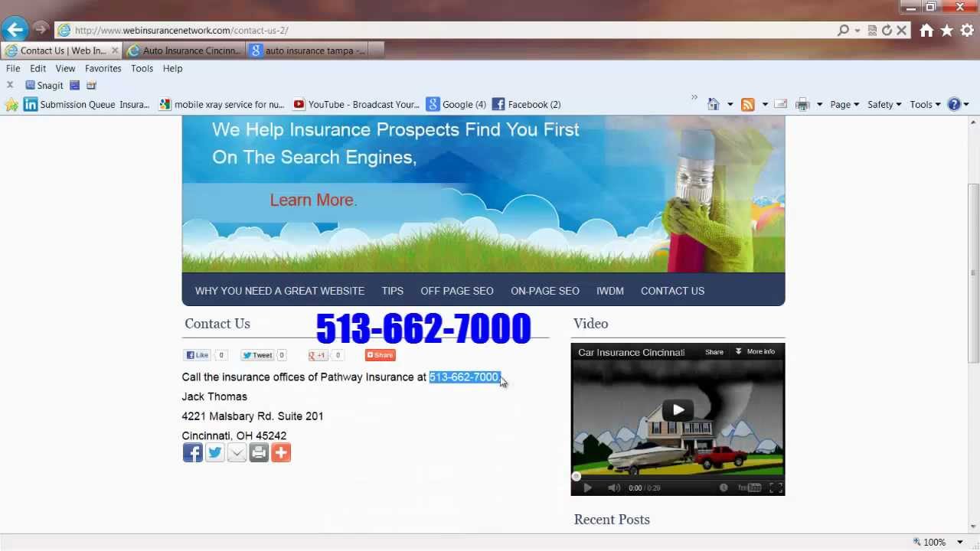Open mobile xray service favorite

pos(221,104)
